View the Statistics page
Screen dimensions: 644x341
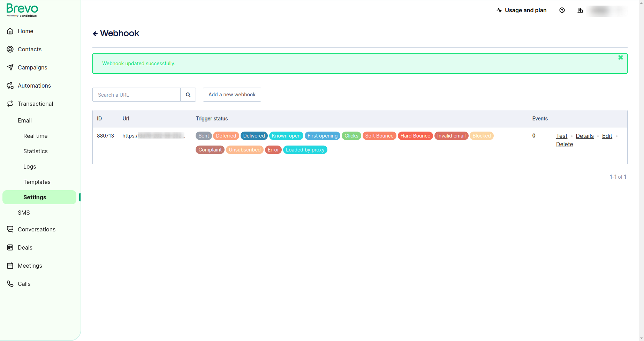[36, 151]
